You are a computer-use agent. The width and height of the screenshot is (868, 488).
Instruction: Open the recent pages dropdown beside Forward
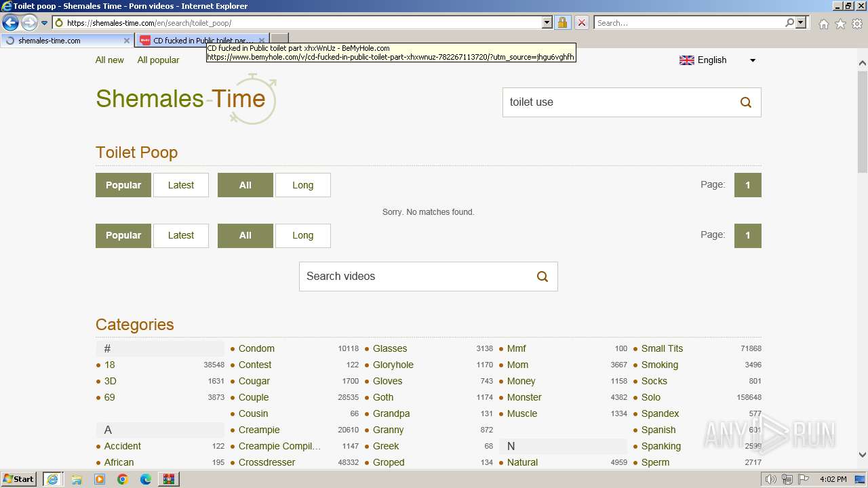coord(44,23)
